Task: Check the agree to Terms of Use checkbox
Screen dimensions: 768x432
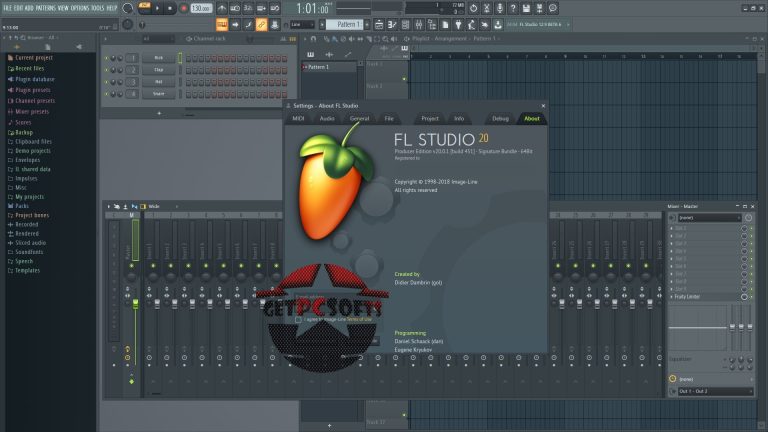Action: point(298,320)
